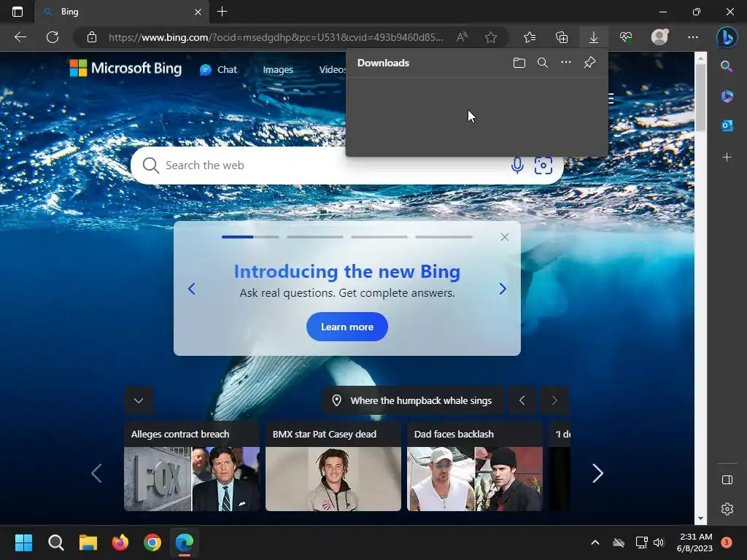The height and width of the screenshot is (560, 747).
Task: Launch Chrome from taskbar
Action: [152, 542]
